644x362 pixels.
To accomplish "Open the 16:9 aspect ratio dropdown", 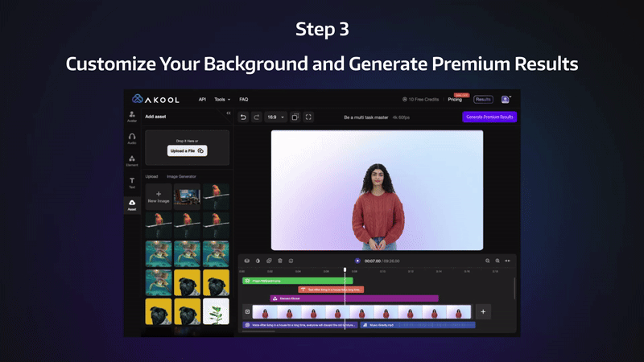I will click(276, 117).
